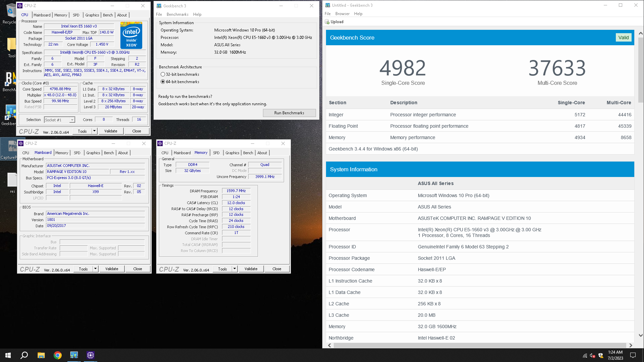Screen dimensions: 644x362
Task: Open Mainboard tab in Memory CPU-Z window
Action: pos(182,153)
